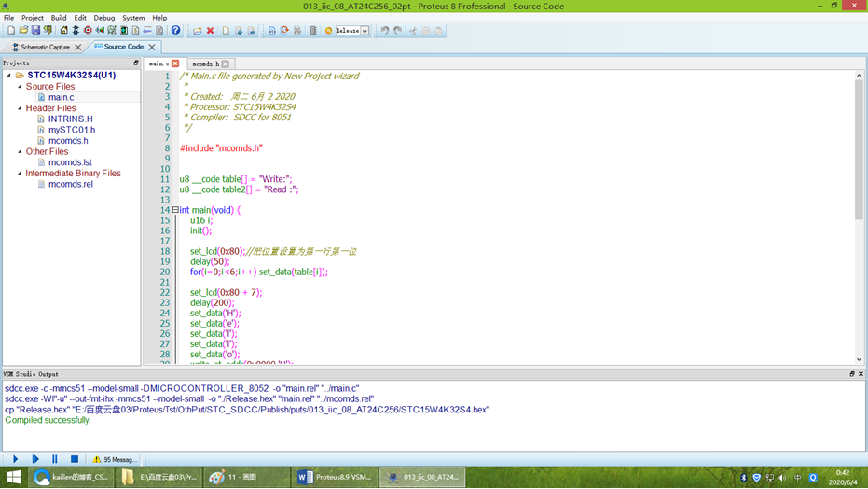
Task: Open the System menu
Action: coord(133,18)
